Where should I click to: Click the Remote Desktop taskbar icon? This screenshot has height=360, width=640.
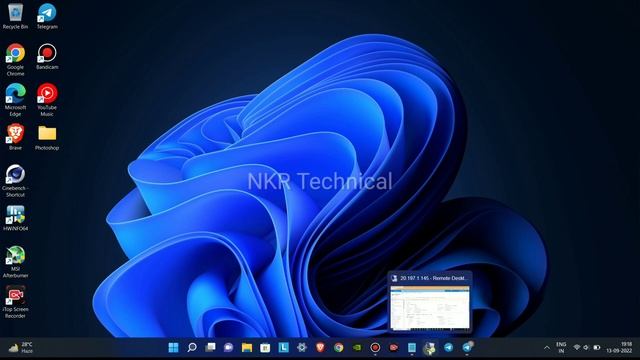[429, 348]
